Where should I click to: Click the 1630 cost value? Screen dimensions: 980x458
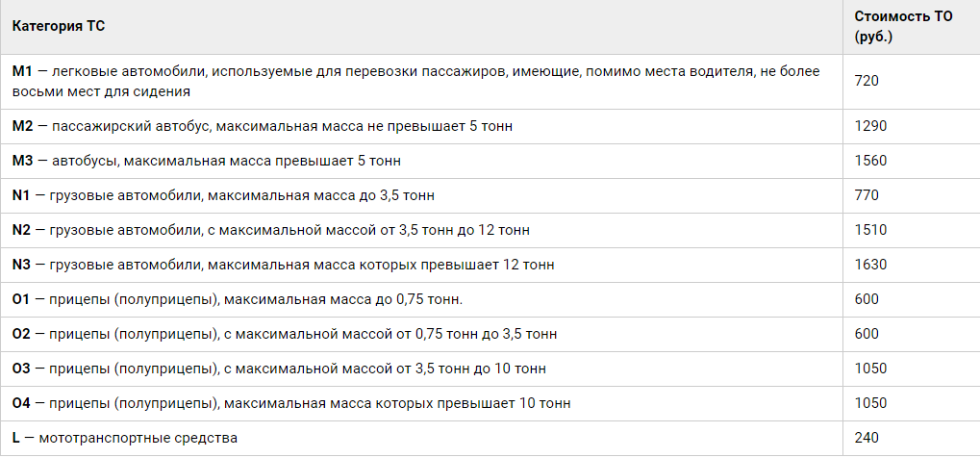(870, 266)
